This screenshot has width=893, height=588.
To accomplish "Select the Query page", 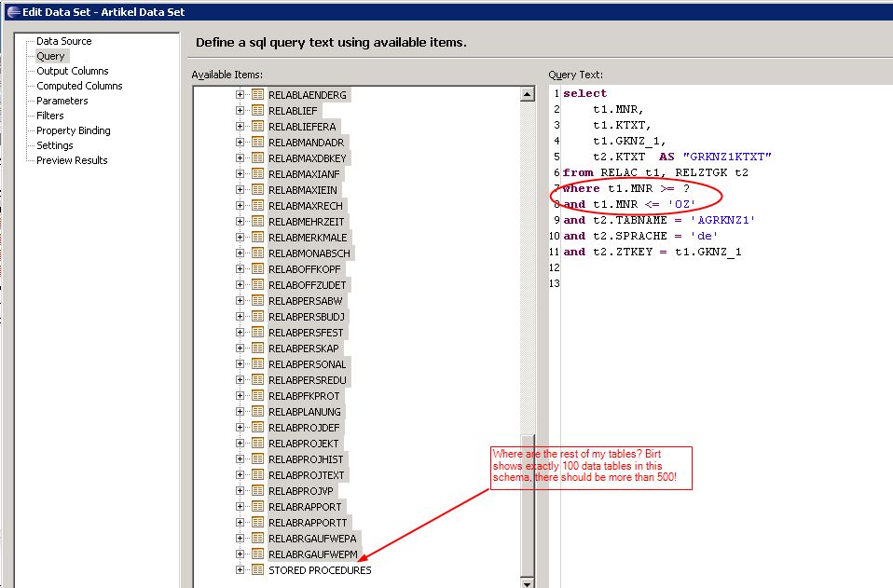I will click(50, 56).
